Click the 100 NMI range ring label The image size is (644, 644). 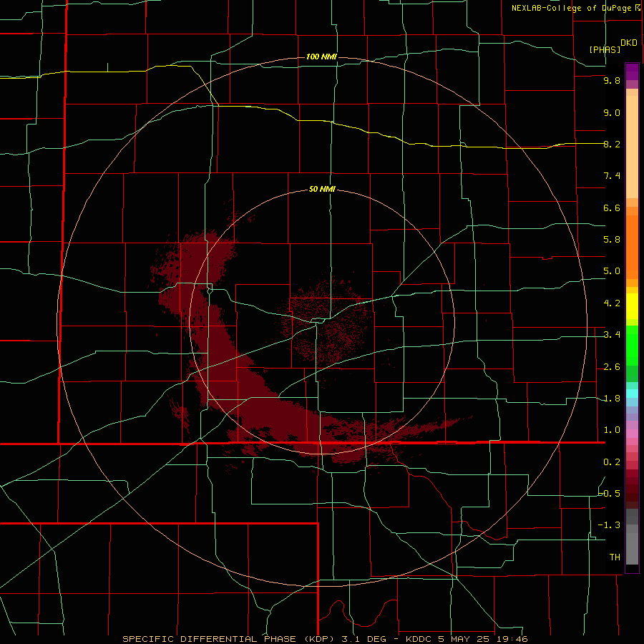pos(321,57)
